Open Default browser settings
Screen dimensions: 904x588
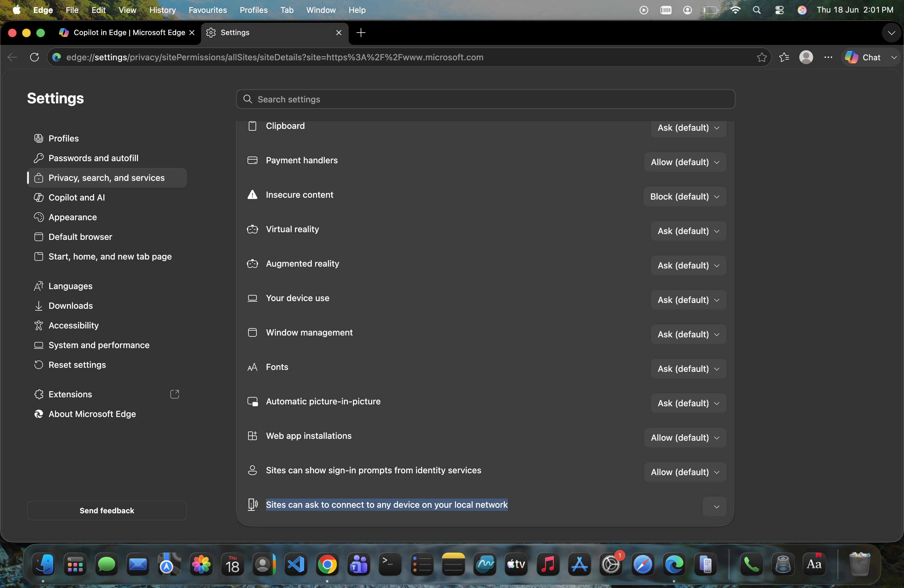pos(107,237)
